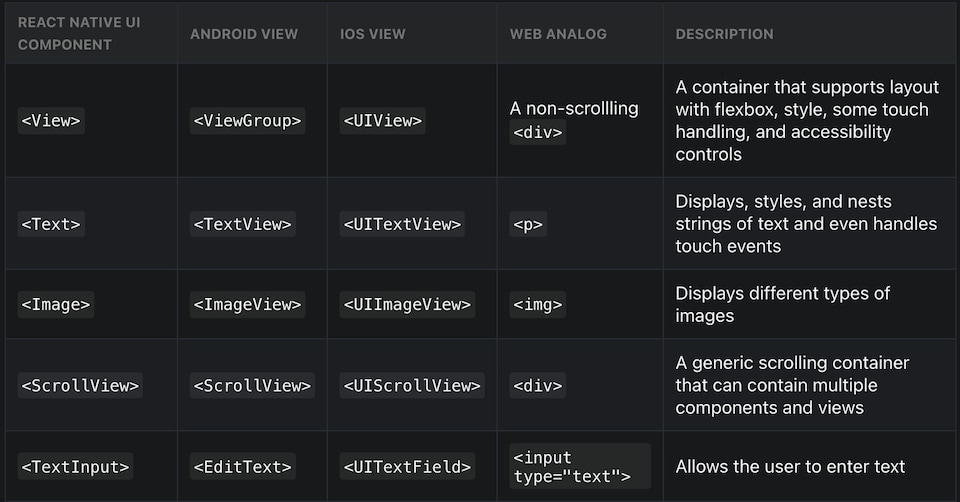
Task: Click the <ViewGroup> Android view tag
Action: coord(248,121)
